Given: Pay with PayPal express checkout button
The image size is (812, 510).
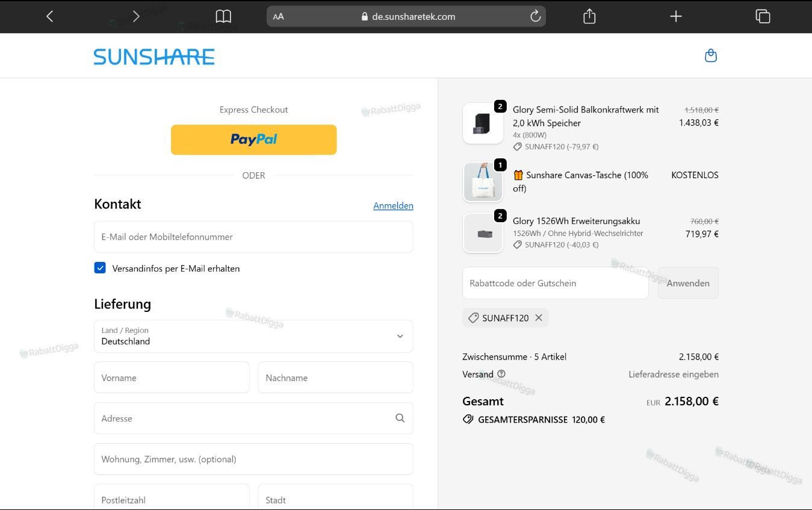Looking at the screenshot, I should [x=253, y=140].
